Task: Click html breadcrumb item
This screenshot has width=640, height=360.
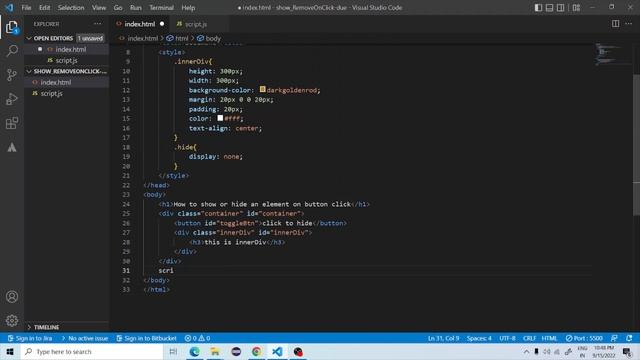Action: pyautogui.click(x=178, y=38)
